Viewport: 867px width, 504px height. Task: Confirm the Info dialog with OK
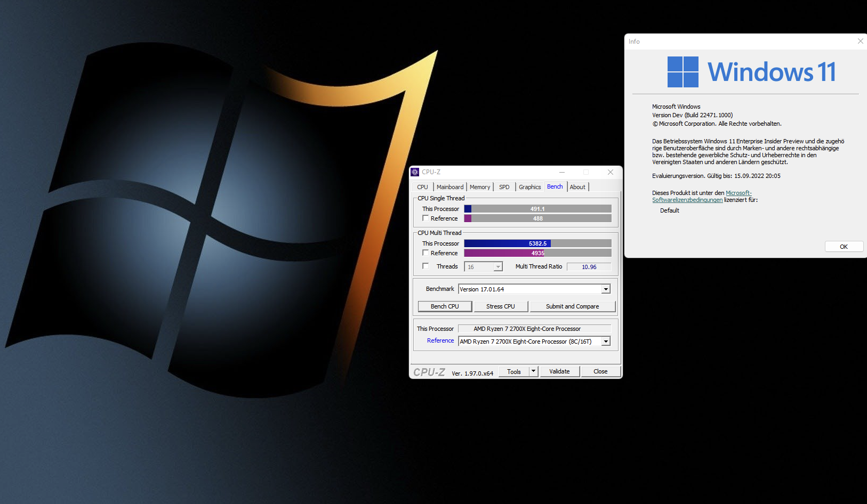point(844,247)
